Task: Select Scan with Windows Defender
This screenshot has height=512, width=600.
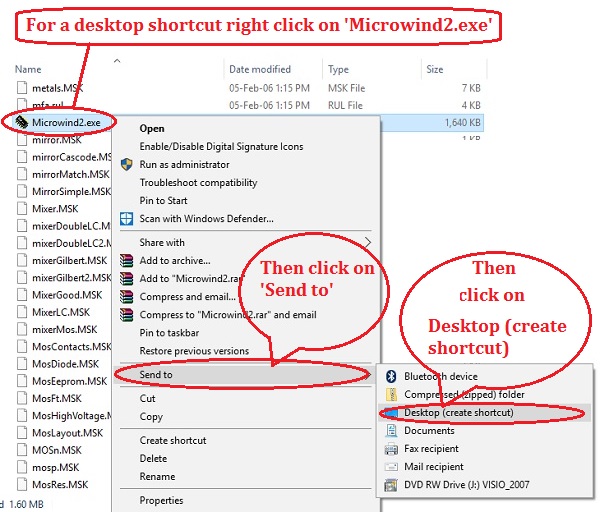Action: [x=206, y=219]
